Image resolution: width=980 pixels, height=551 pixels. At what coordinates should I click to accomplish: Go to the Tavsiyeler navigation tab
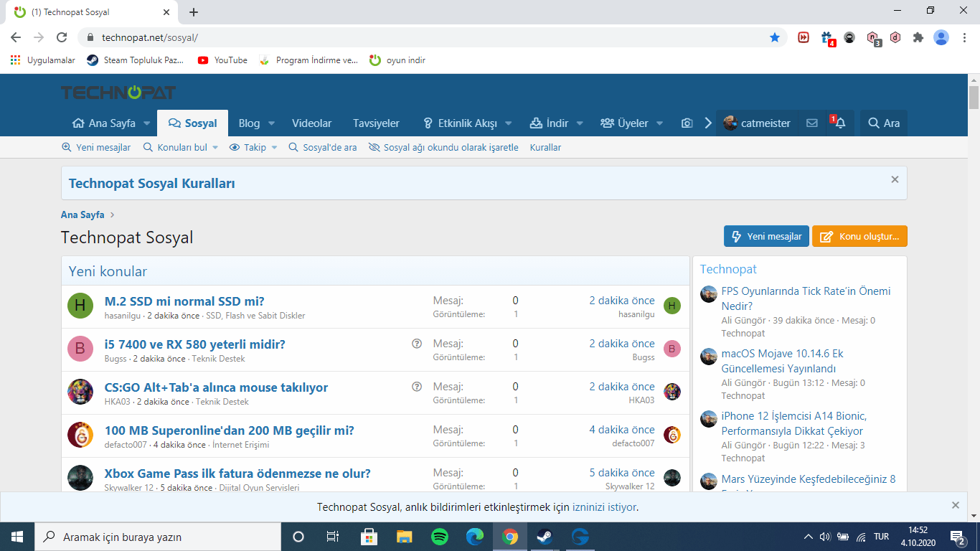[376, 123]
